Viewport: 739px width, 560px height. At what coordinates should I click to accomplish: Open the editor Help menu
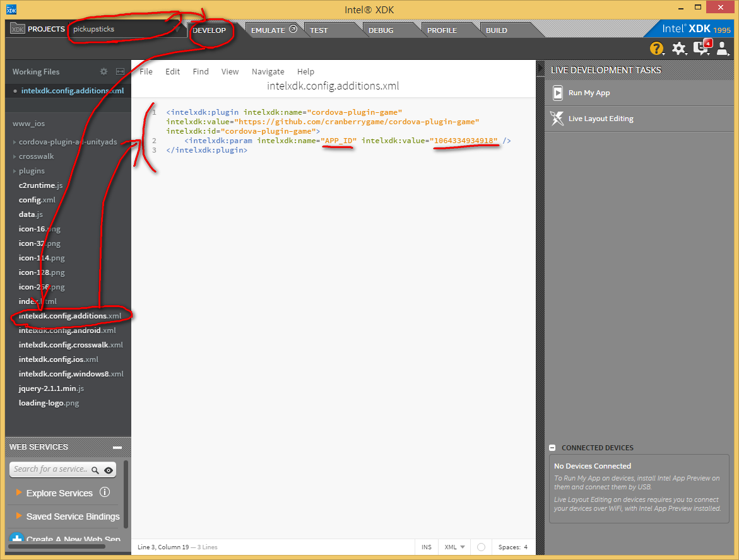[x=305, y=72]
